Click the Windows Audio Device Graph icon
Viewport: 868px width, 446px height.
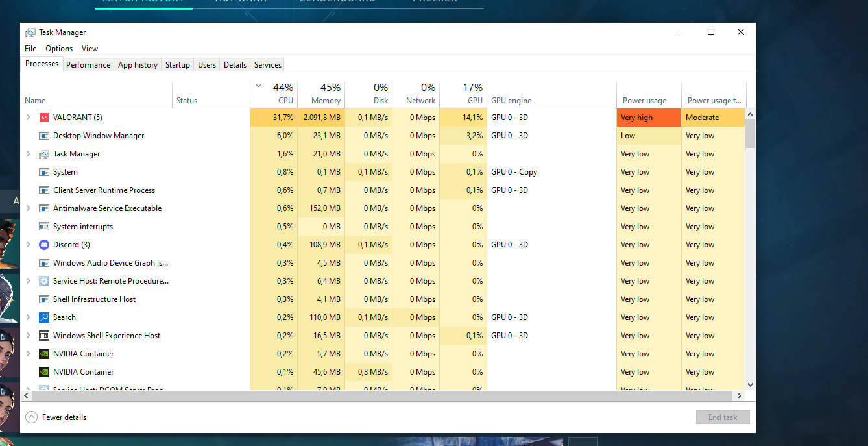coord(44,263)
